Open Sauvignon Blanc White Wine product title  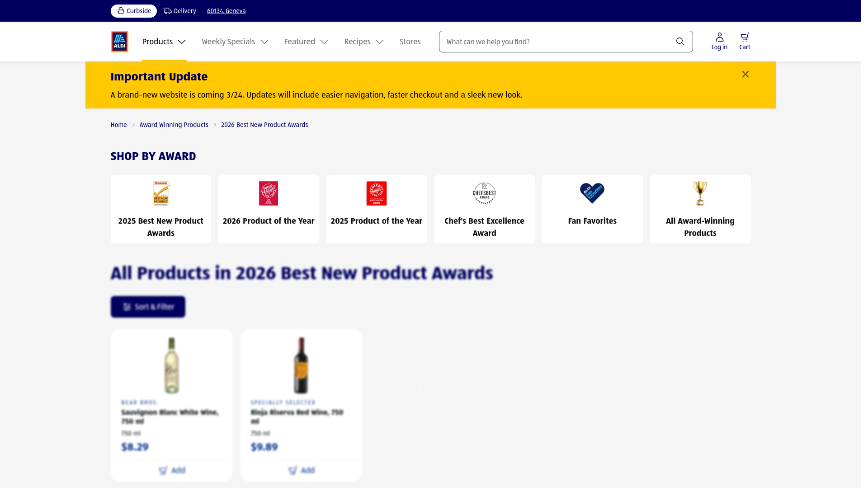tap(170, 417)
